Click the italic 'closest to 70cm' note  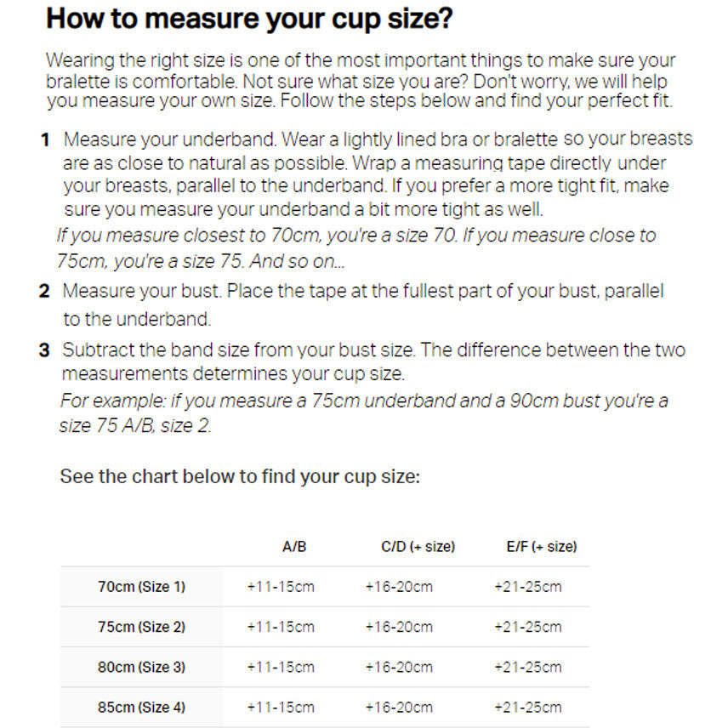click(x=356, y=248)
